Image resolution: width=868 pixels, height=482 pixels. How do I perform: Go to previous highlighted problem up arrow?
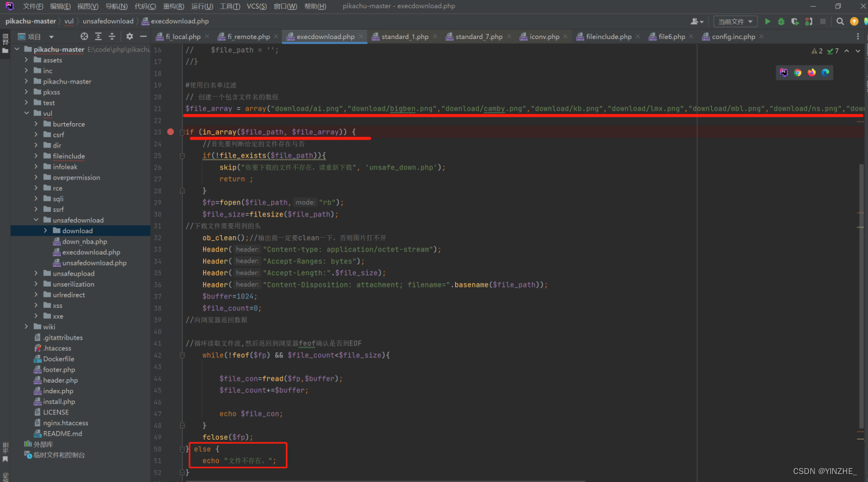pyautogui.click(x=847, y=51)
